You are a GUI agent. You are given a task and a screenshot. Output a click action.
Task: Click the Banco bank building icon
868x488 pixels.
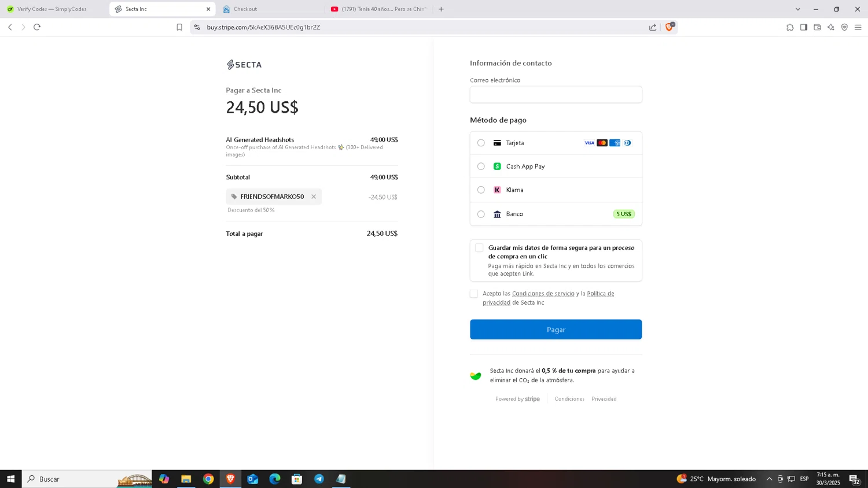(497, 214)
